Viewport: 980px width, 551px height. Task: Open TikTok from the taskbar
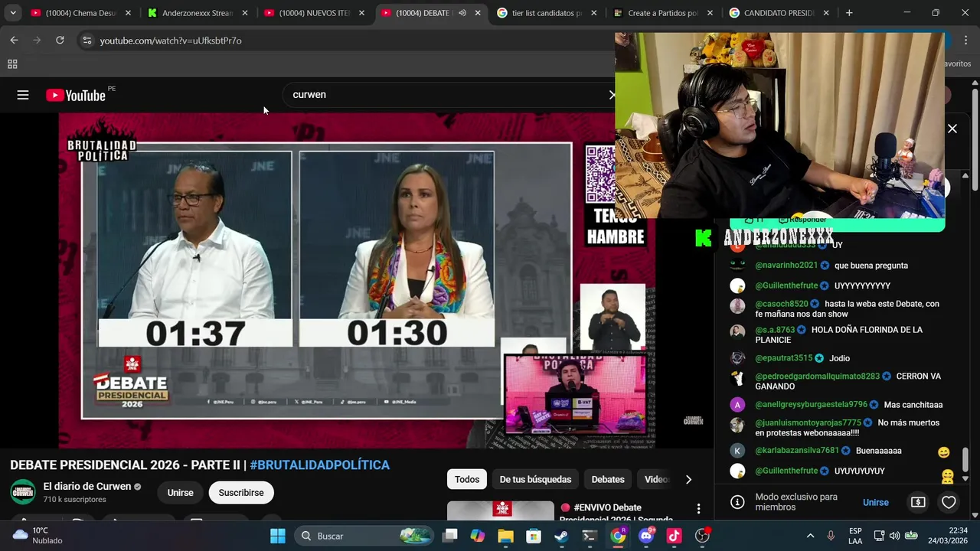pyautogui.click(x=674, y=536)
